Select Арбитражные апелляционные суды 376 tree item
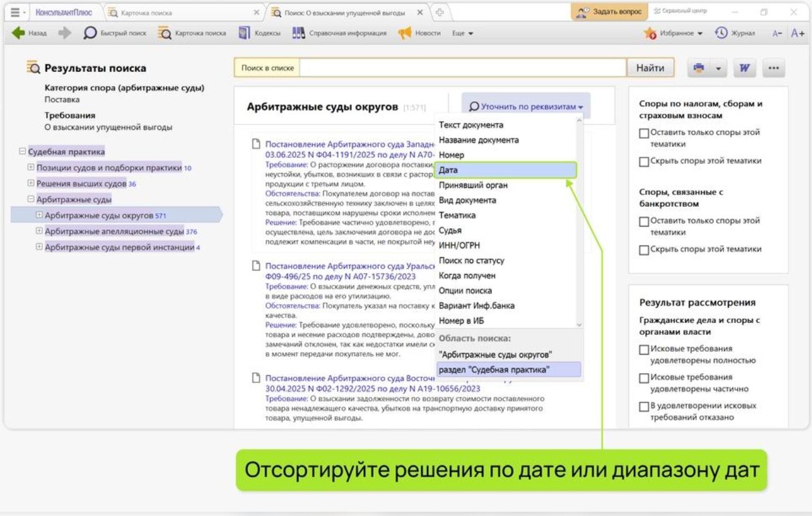This screenshot has height=516, width=812. coord(121,231)
